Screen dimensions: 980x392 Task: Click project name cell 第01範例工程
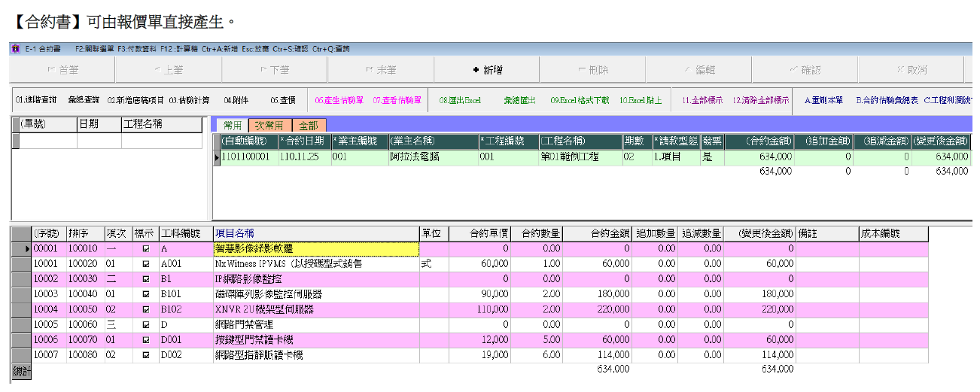(x=580, y=156)
